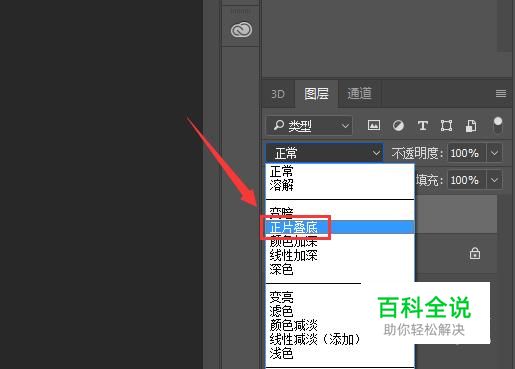Open the 类型 layer filter dropdown
The height and width of the screenshot is (369, 515).
click(309, 126)
